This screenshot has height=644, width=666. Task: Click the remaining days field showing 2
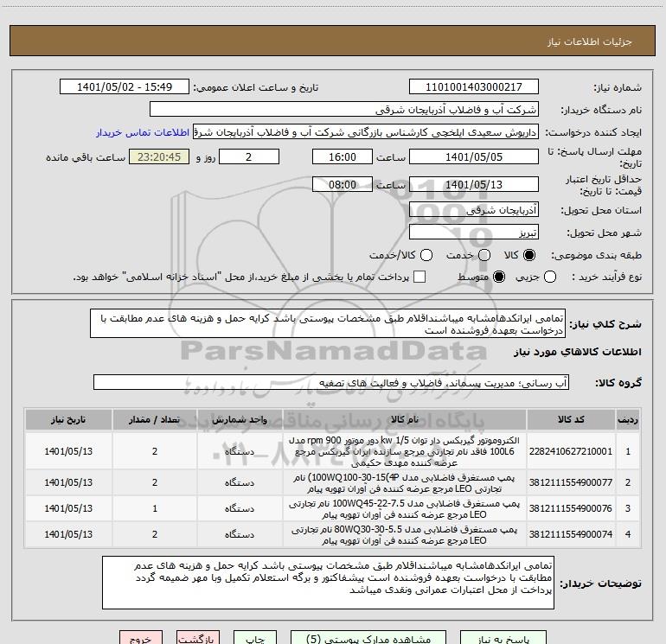pyautogui.click(x=249, y=156)
